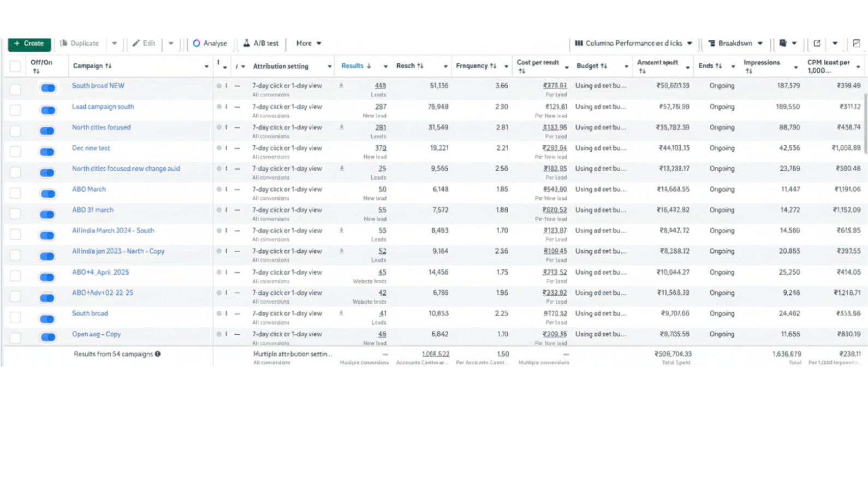
Task: Toggle off the South broad NEW campaign
Action: pyautogui.click(x=47, y=88)
